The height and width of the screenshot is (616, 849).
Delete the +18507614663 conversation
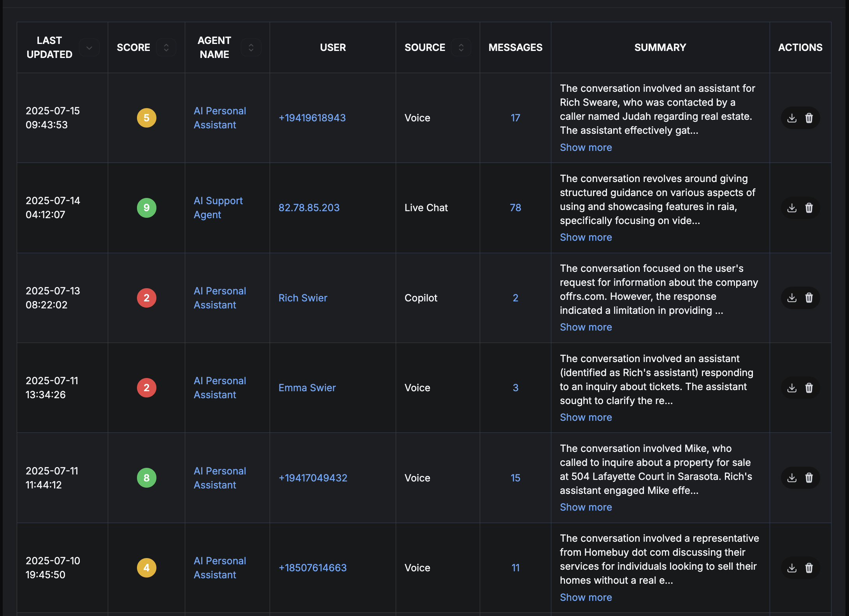tap(809, 568)
